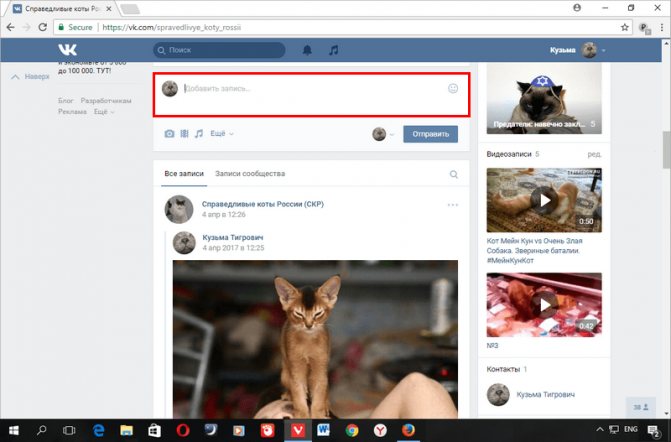Open the Кузьма profile menu in header
The image size is (671, 442).
click(578, 49)
